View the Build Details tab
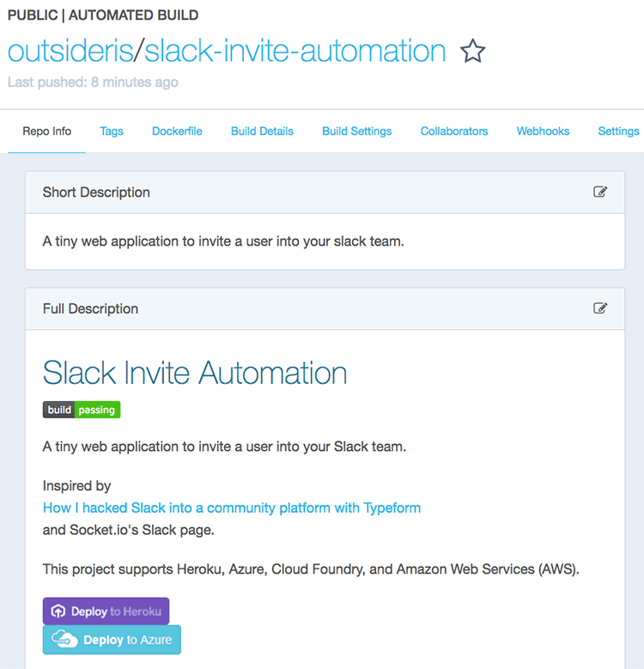Image resolution: width=644 pixels, height=669 pixels. (262, 131)
